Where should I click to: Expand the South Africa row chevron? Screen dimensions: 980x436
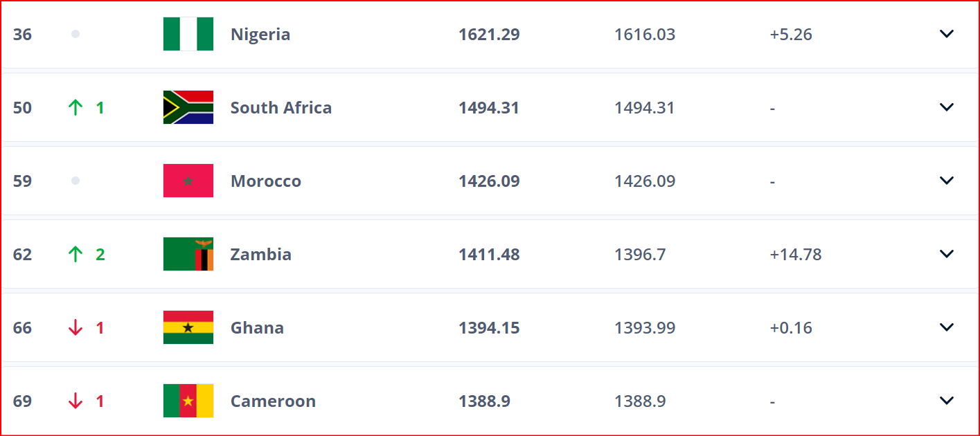pyautogui.click(x=947, y=107)
